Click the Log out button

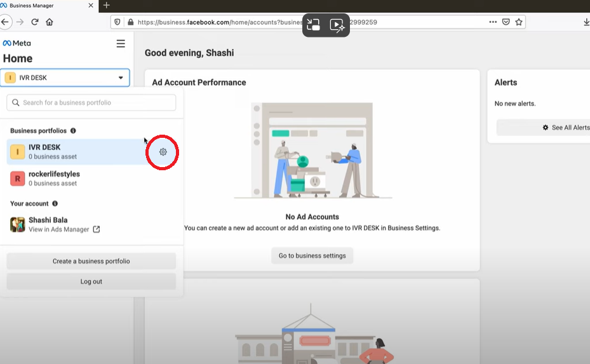point(91,281)
